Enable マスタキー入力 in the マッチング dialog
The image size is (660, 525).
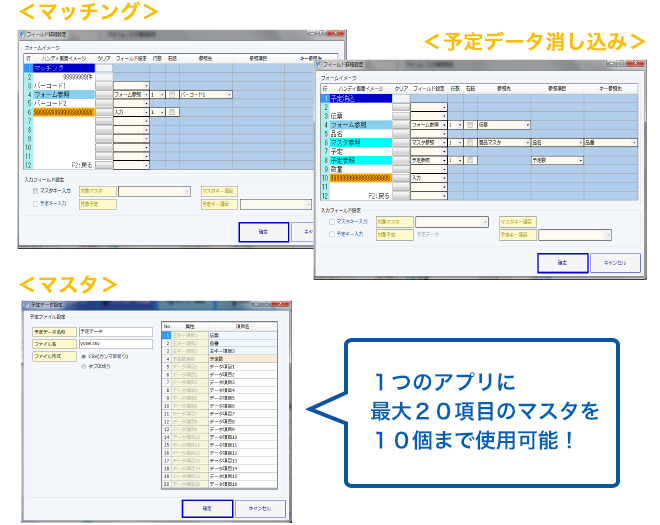tap(37, 190)
